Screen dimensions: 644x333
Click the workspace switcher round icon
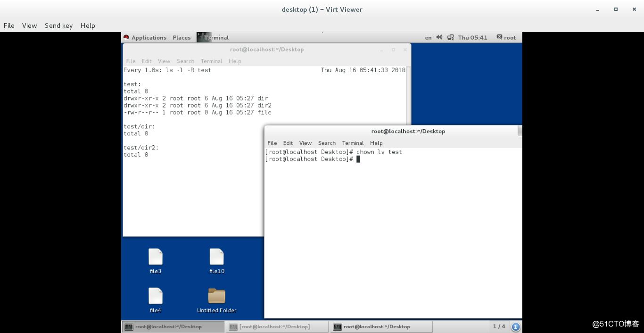tap(515, 326)
